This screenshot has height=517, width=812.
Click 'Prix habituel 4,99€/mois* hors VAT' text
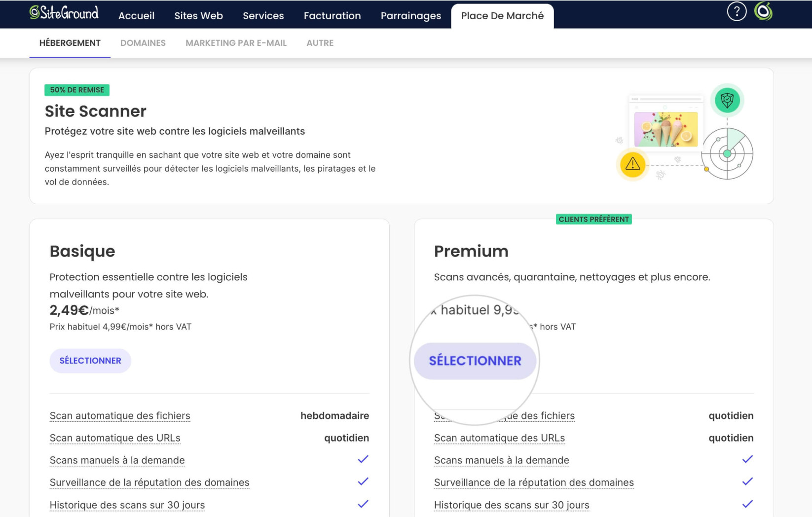tap(120, 327)
